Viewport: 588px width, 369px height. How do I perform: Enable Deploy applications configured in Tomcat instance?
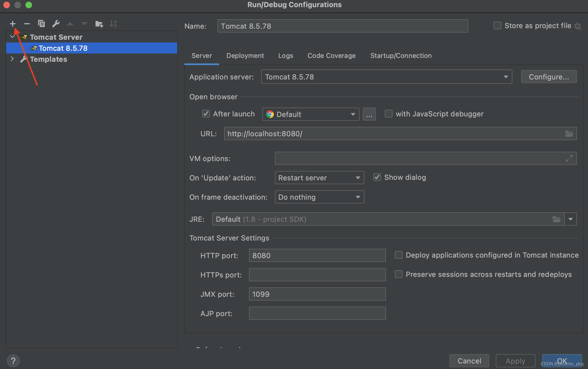398,255
